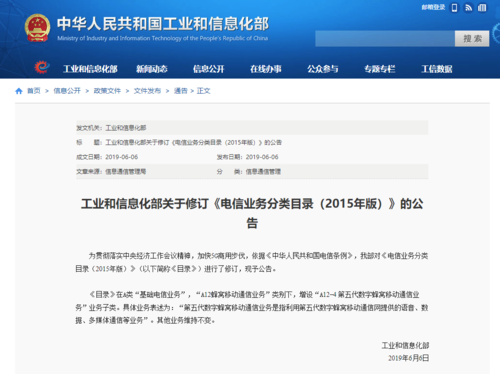Go to 通告 breadcrumb link
This screenshot has width=500, height=374.
181,91
